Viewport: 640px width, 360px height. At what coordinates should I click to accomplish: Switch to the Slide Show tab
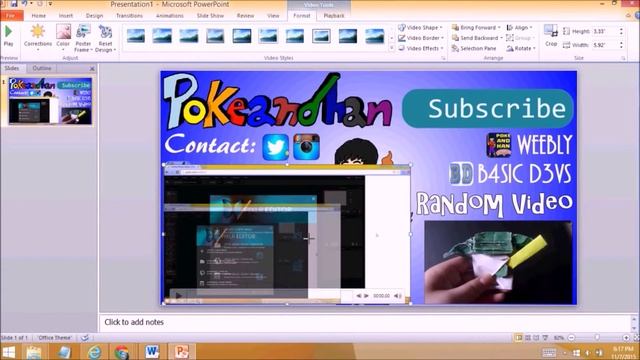pos(210,16)
